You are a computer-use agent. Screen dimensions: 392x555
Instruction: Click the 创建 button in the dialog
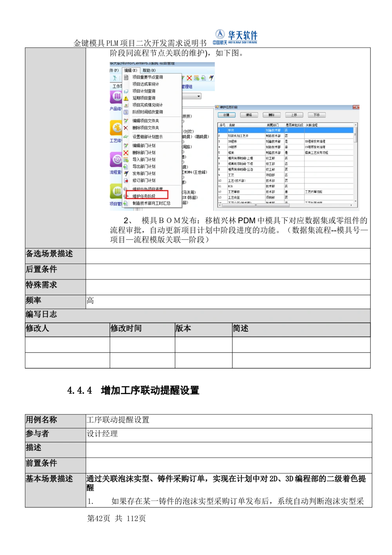tap(227, 115)
